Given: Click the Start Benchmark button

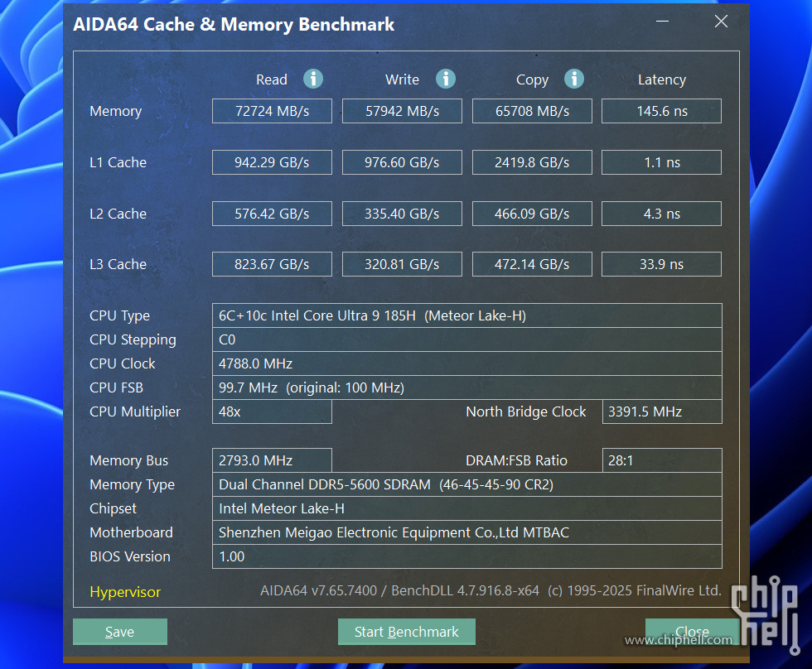Looking at the screenshot, I should (x=407, y=632).
